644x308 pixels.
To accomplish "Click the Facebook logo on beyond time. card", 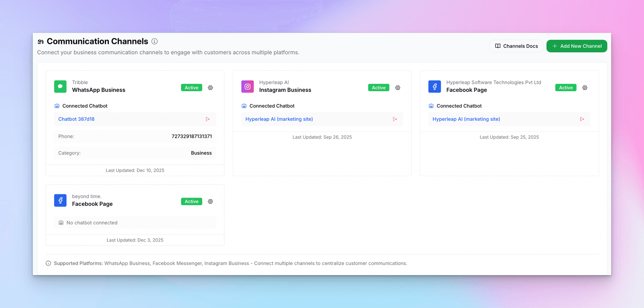I will (x=60, y=200).
